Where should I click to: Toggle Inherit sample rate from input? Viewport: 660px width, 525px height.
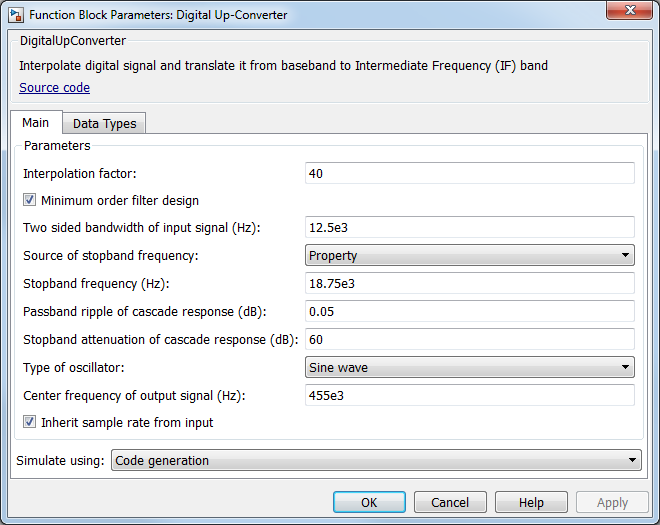(x=30, y=423)
